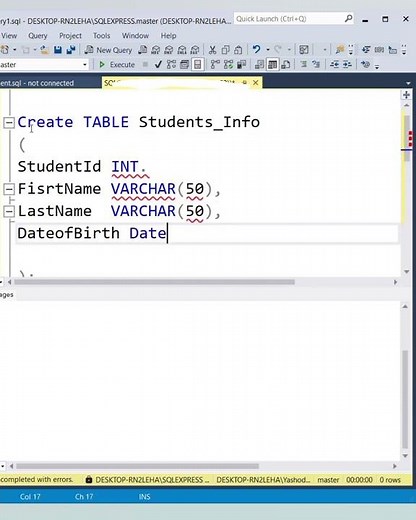
Task: Click Specify Values for Template Parameters icon
Action: (x=365, y=64)
